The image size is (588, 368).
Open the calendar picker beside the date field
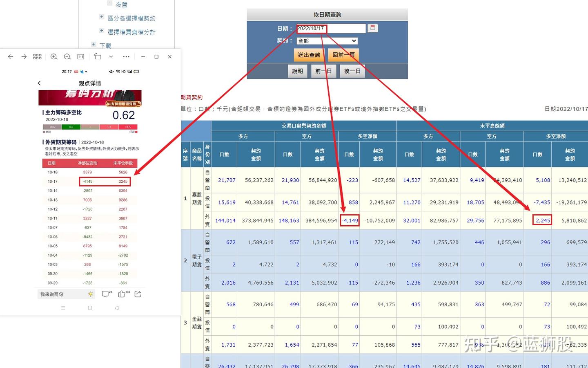coord(372,28)
